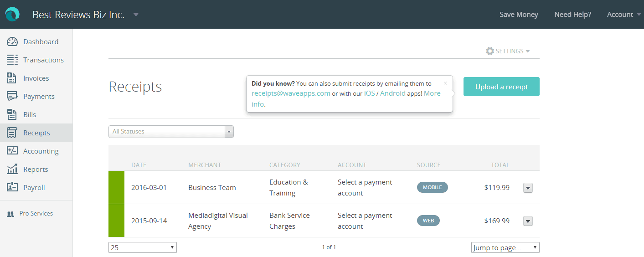Viewport: 644px width, 257px height.
Task: Click the Bills page icon
Action: [12, 114]
